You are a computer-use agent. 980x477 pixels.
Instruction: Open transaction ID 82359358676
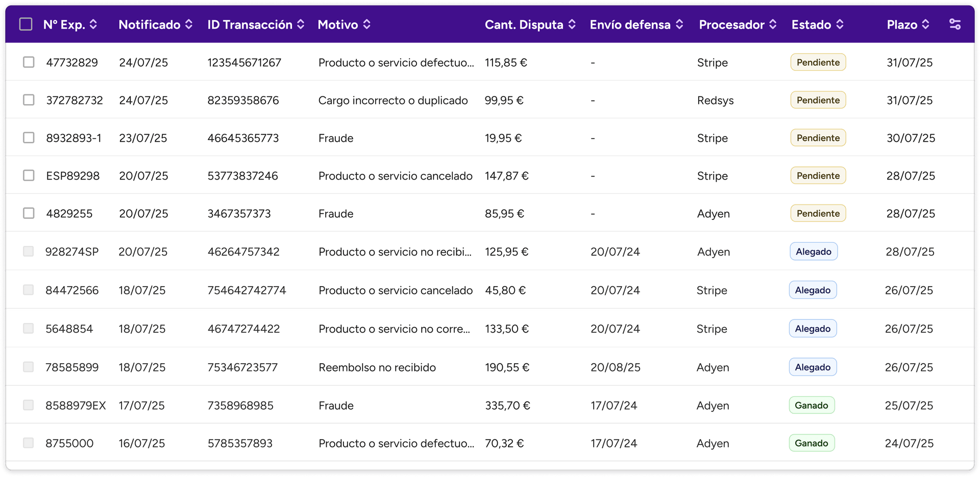click(x=243, y=101)
